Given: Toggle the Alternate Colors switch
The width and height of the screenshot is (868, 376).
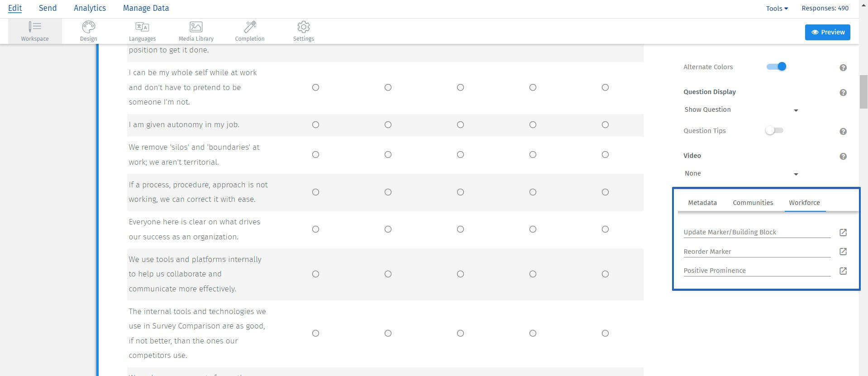Looking at the screenshot, I should [776, 67].
